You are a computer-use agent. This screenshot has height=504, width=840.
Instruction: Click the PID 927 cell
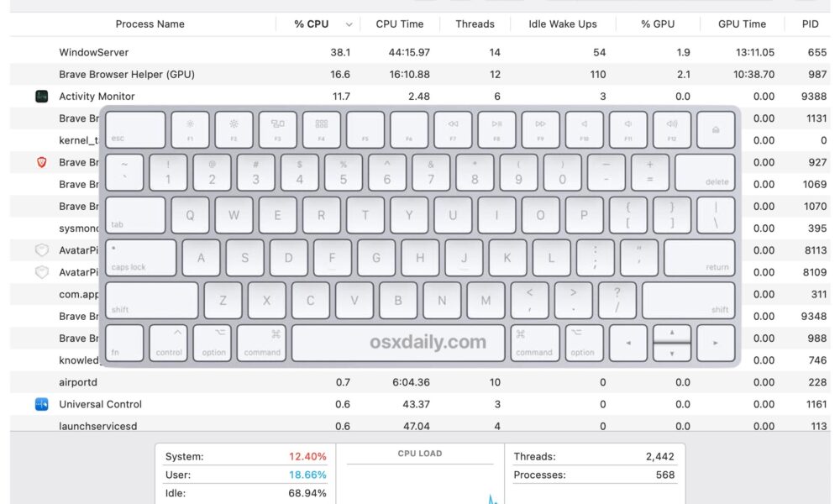817,162
